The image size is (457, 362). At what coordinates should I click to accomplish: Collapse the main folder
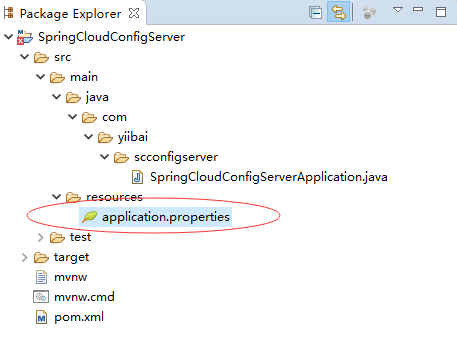coord(40,77)
